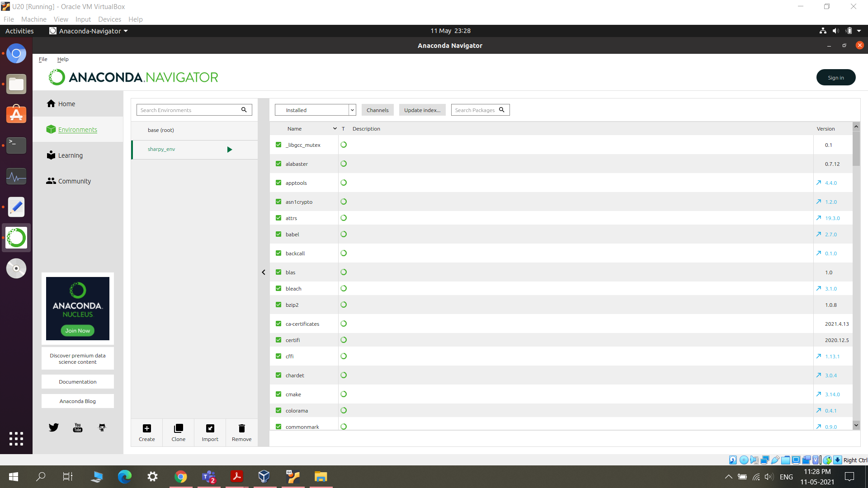Open the system status menu arrow in top bar

(x=859, y=31)
